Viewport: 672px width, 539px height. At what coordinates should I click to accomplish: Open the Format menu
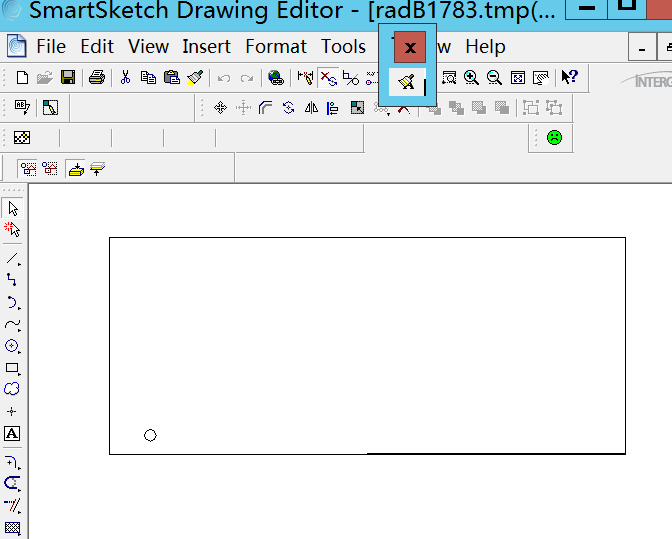(x=276, y=46)
